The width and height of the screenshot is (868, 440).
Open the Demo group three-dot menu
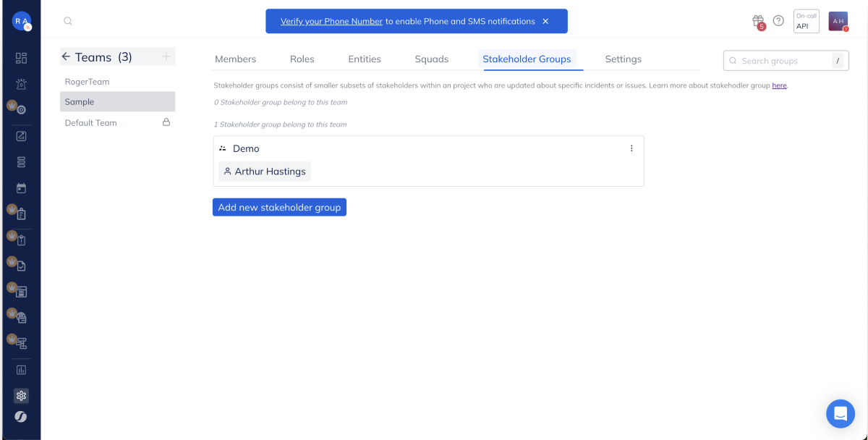(x=631, y=148)
